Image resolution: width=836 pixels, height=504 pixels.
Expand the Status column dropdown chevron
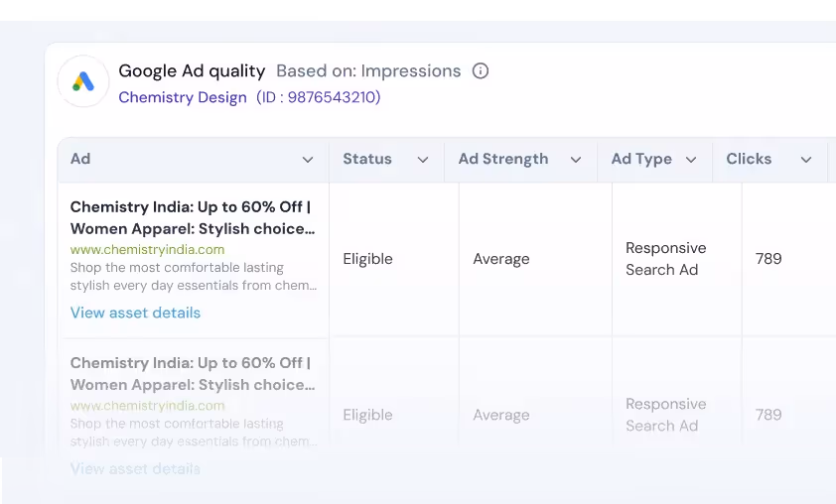point(423,160)
